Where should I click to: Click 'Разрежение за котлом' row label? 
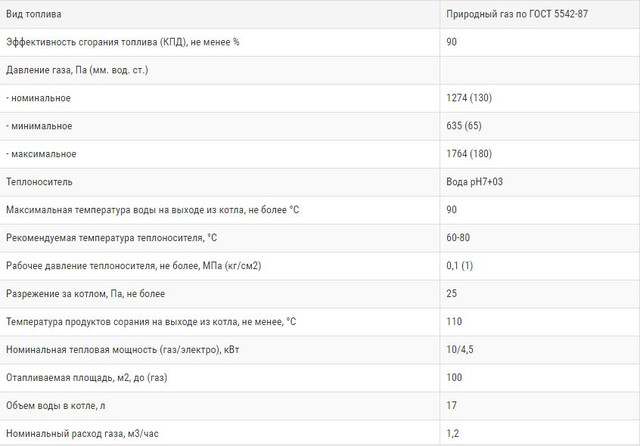(85, 294)
